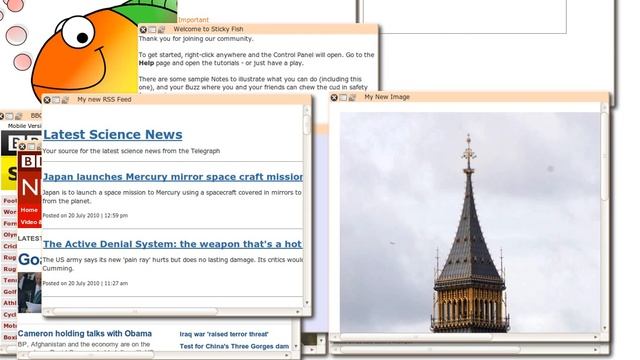Open Iraq war 'raised terror threat' link

pyautogui.click(x=224, y=334)
